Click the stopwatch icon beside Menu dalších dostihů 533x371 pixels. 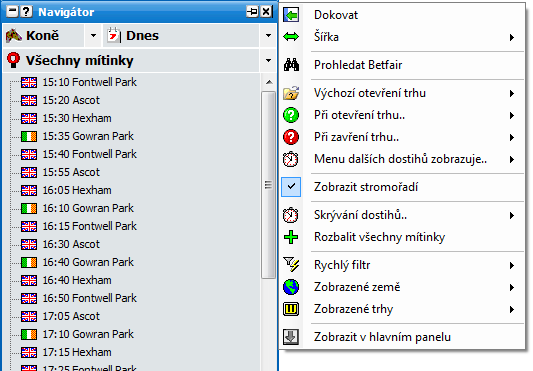(291, 159)
